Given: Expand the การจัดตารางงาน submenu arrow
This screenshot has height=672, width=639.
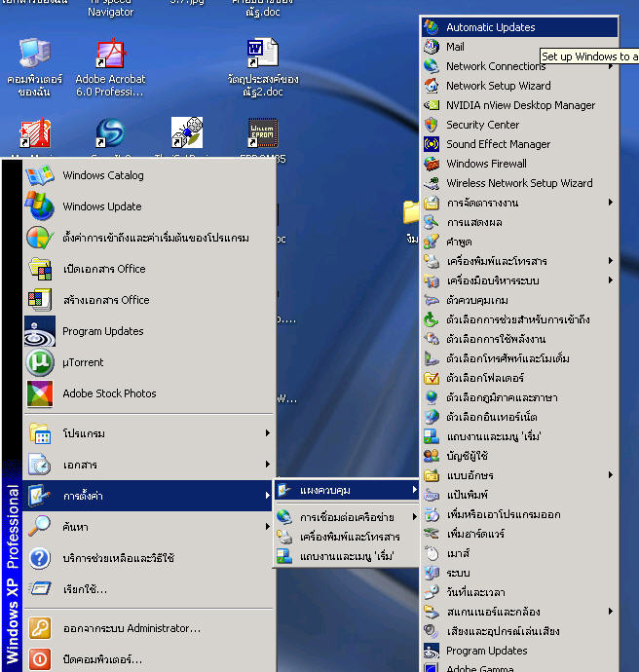Looking at the screenshot, I should 611,203.
